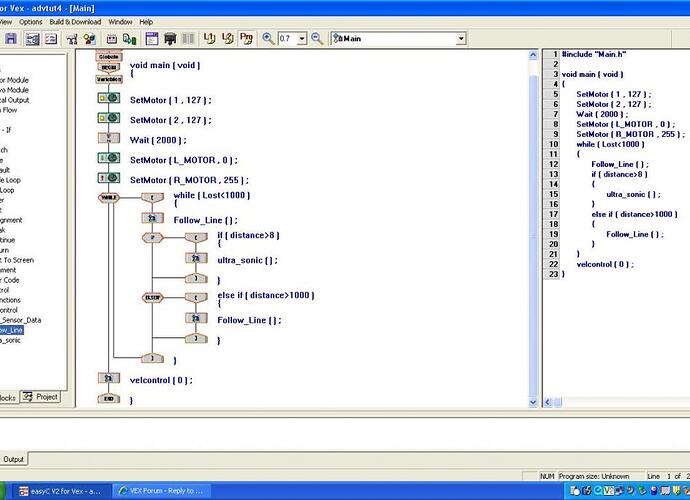
Task: Open the Help menu
Action: [146, 22]
